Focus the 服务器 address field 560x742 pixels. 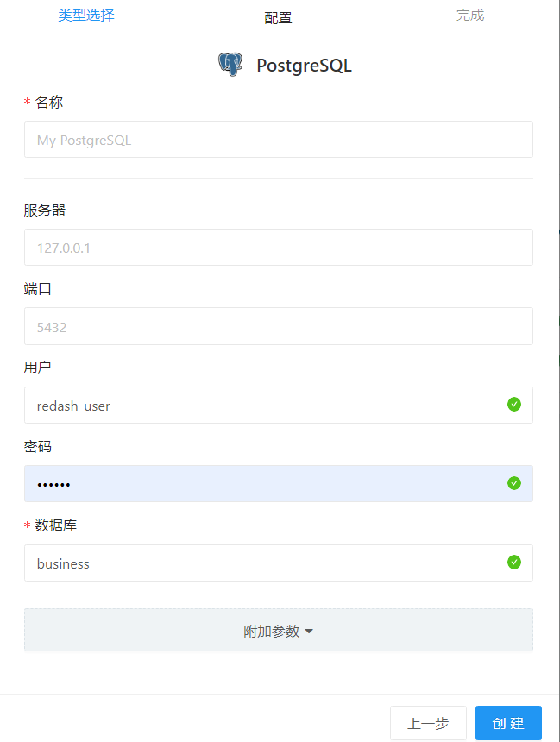[x=280, y=247]
